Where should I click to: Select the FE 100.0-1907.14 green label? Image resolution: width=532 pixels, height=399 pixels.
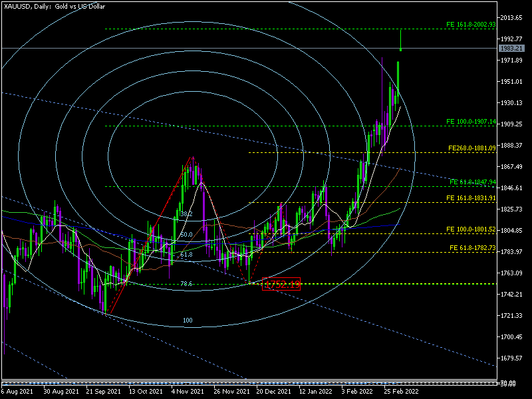[x=471, y=122]
